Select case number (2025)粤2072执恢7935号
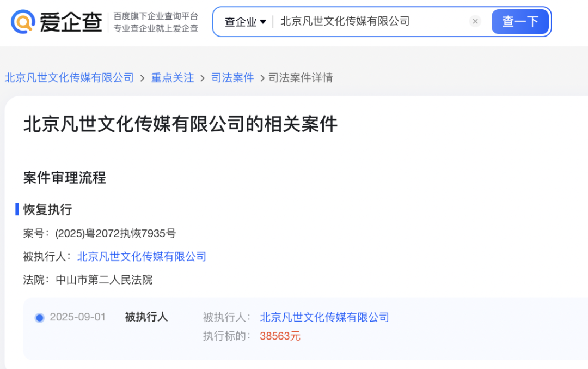Image resolution: width=588 pixels, height=369 pixels. pos(115,233)
